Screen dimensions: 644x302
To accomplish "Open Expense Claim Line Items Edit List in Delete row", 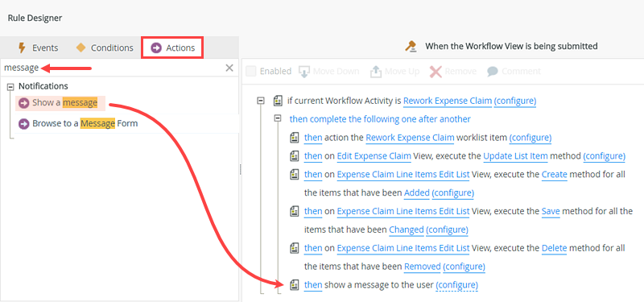I will click(x=403, y=248).
